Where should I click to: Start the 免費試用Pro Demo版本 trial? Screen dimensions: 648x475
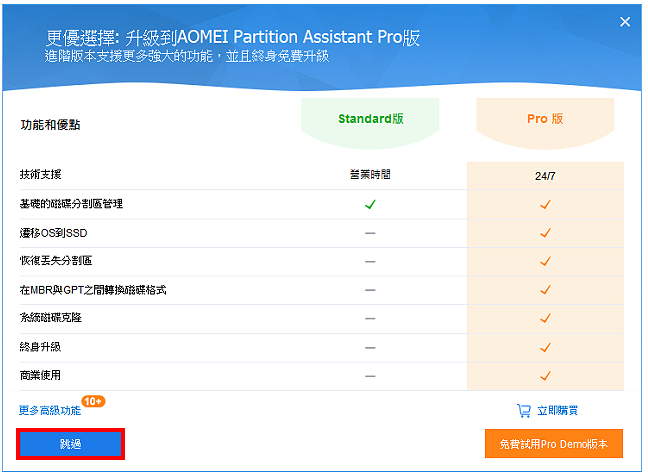coord(554,444)
